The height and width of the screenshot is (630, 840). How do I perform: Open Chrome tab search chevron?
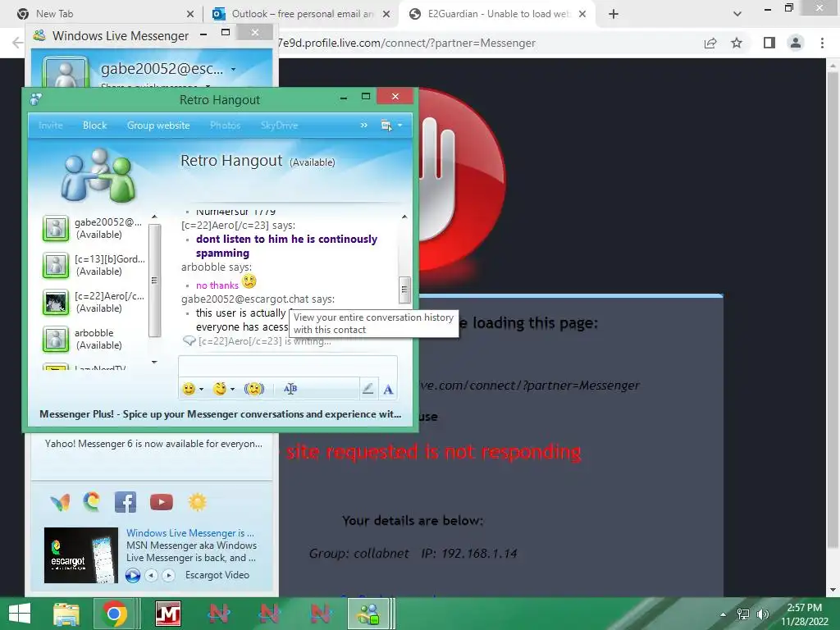(737, 14)
